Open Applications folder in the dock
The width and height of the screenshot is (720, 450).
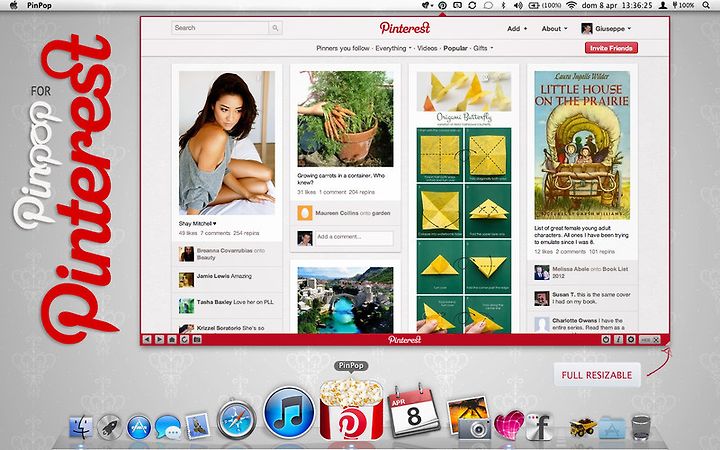coord(612,428)
